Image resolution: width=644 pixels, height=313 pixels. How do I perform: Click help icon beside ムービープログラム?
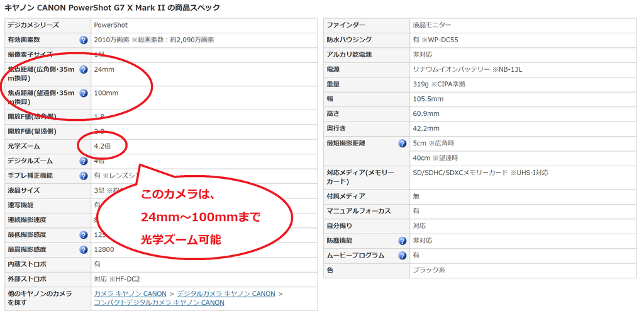pyautogui.click(x=402, y=256)
